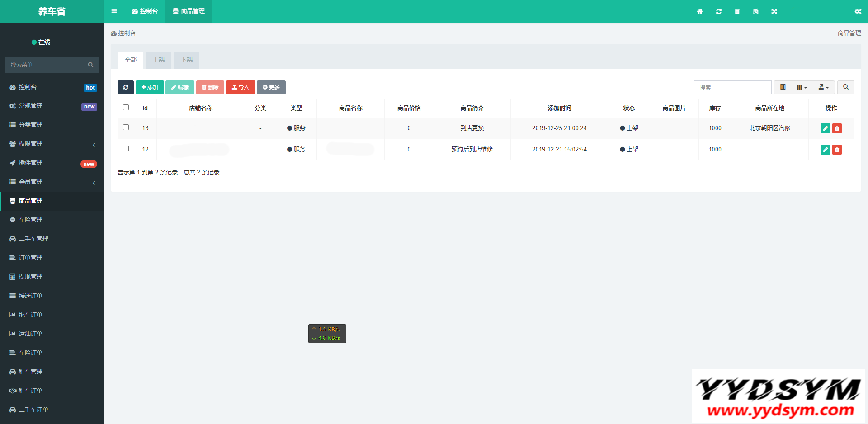868x424 pixels.
Task: Open the columns grid dropdown
Action: coord(802,87)
